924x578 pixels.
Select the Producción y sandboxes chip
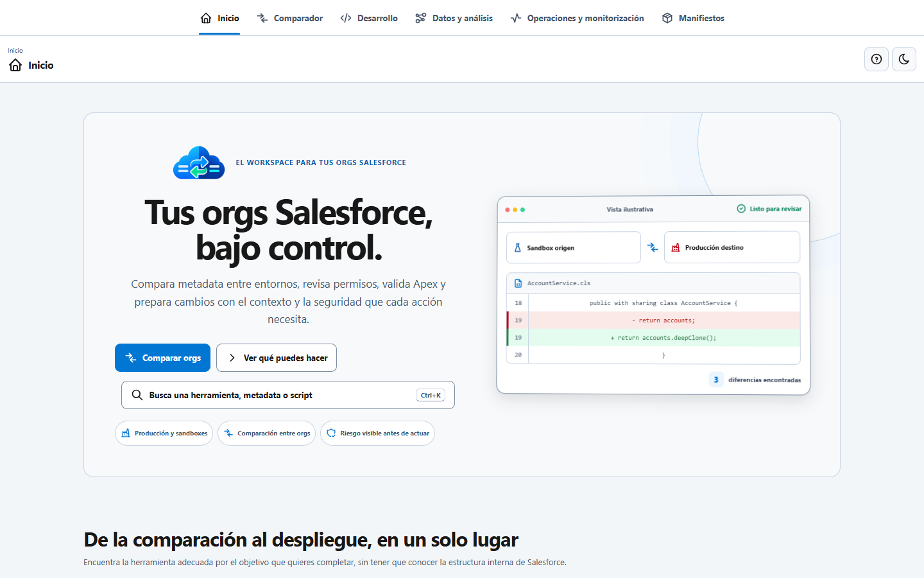164,433
